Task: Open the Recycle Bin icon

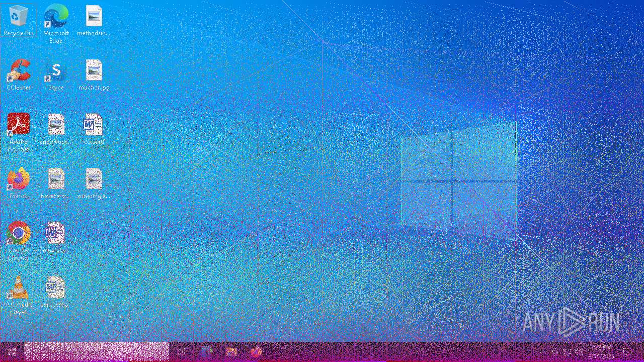Action: tap(19, 21)
